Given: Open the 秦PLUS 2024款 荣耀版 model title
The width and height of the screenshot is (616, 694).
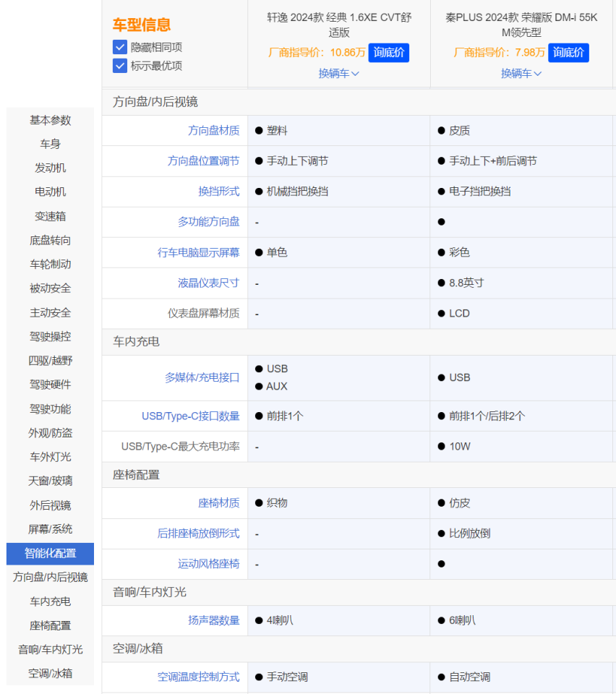Looking at the screenshot, I should pos(521,25).
